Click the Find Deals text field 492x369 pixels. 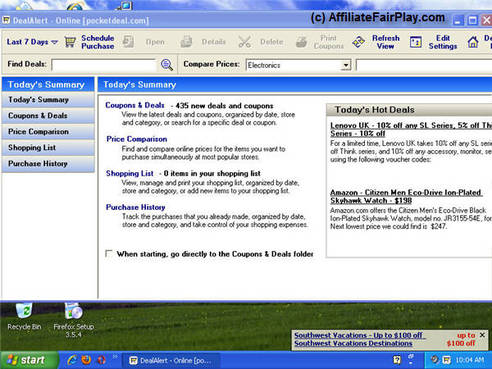[104, 65]
